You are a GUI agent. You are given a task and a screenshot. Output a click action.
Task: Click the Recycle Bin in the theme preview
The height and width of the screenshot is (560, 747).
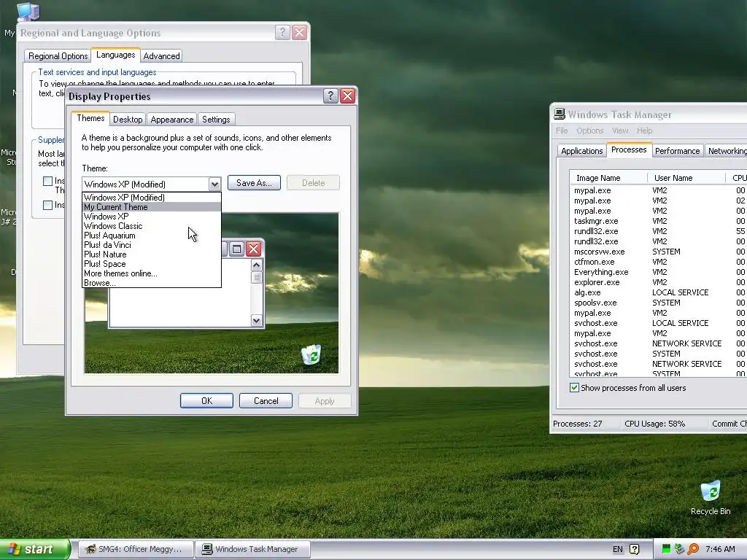pos(311,355)
